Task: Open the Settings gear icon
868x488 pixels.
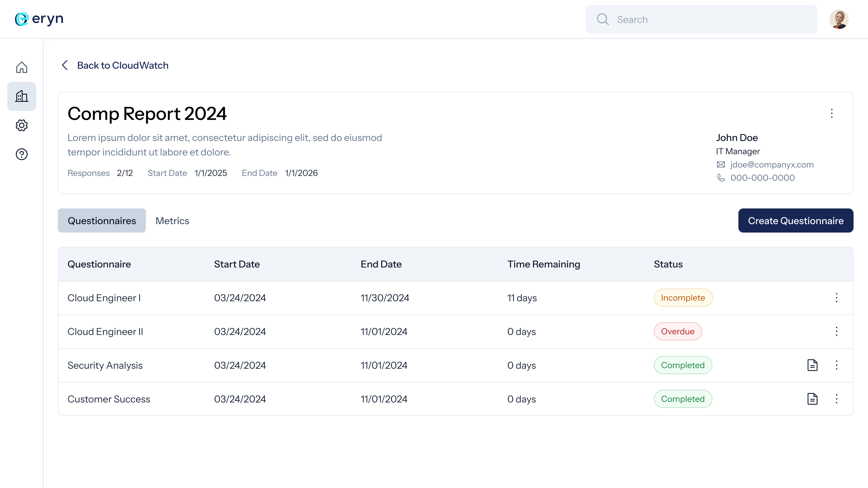Action: tap(21, 125)
